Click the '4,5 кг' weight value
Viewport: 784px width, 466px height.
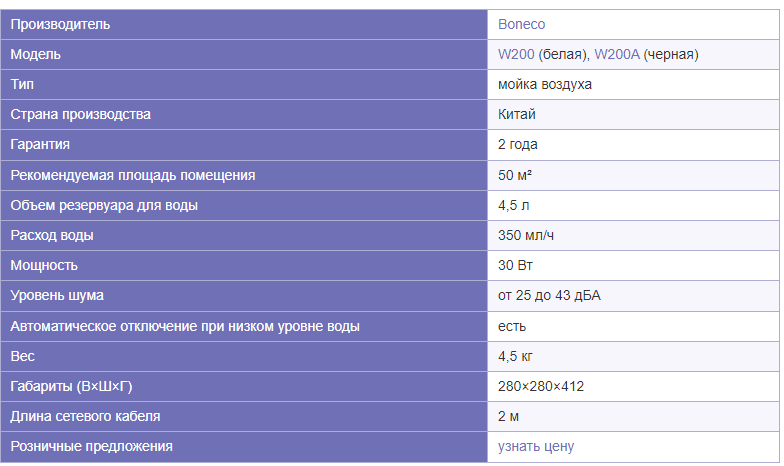pyautogui.click(x=515, y=356)
